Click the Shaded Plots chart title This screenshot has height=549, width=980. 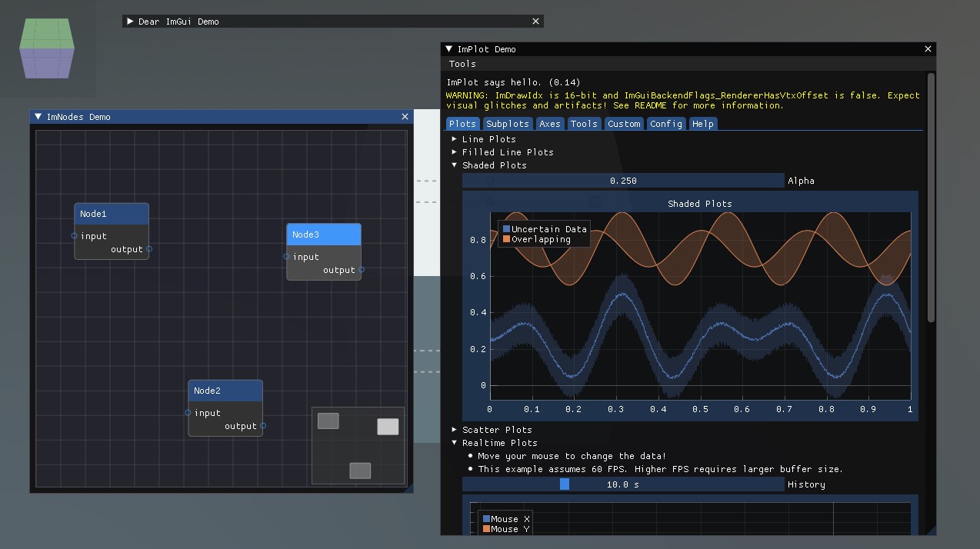(x=700, y=204)
